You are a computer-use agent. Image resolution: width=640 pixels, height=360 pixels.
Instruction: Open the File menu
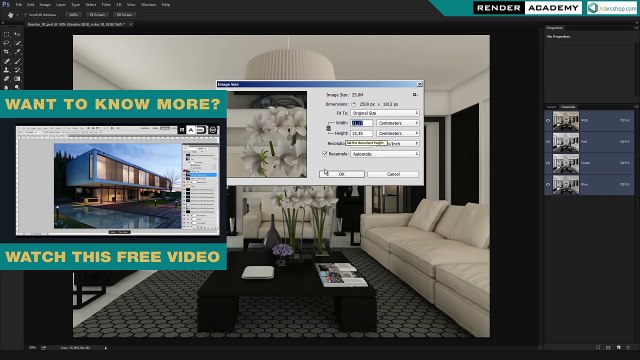19,4
